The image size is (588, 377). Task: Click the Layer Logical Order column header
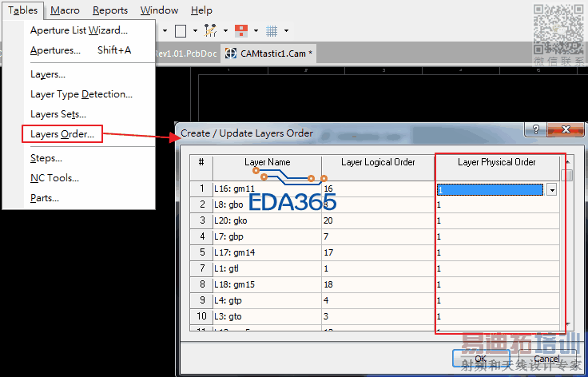tap(378, 167)
